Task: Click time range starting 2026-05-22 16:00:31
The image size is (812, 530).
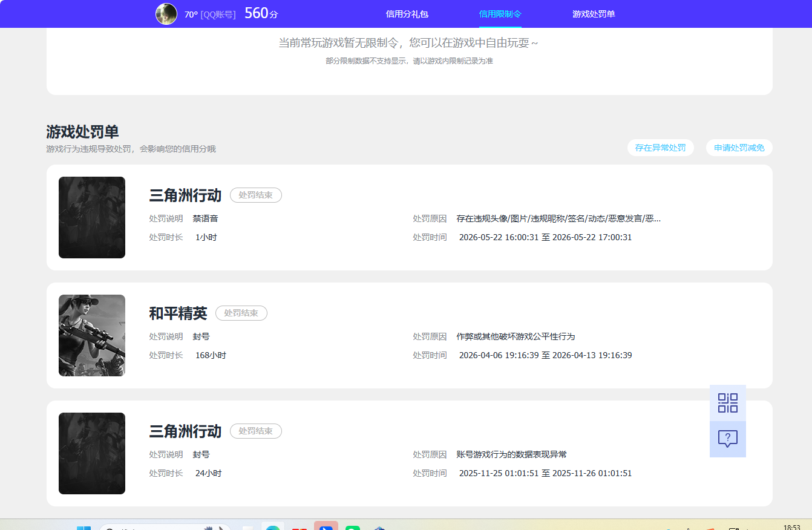Action: tap(545, 237)
